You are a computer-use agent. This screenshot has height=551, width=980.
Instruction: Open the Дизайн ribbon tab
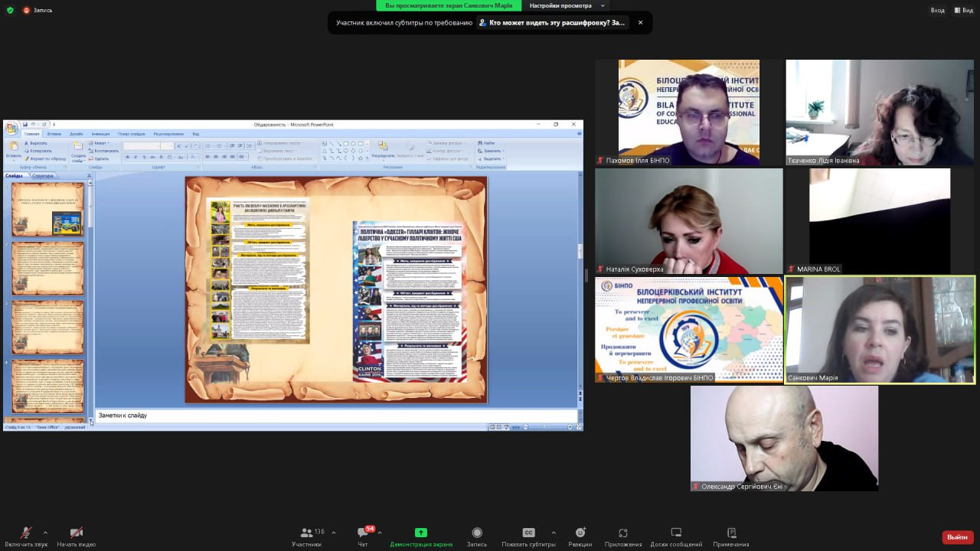click(x=77, y=134)
